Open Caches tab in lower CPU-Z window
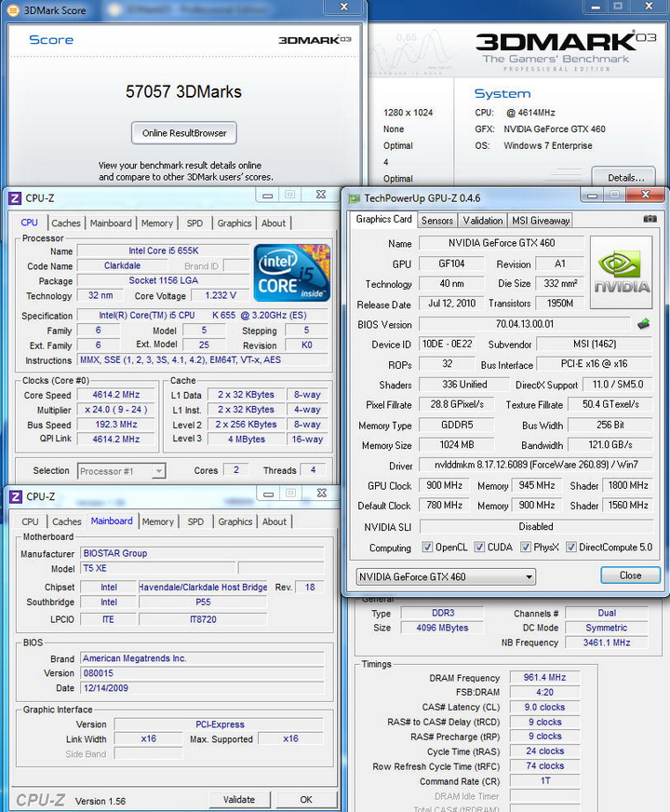670x812 pixels. 67,522
